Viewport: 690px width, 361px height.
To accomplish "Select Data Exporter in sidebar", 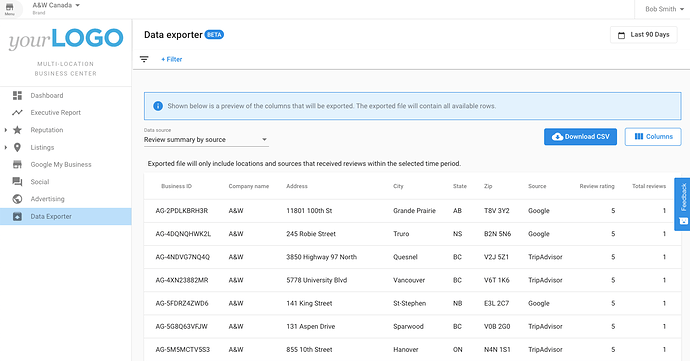I will pyautogui.click(x=66, y=217).
